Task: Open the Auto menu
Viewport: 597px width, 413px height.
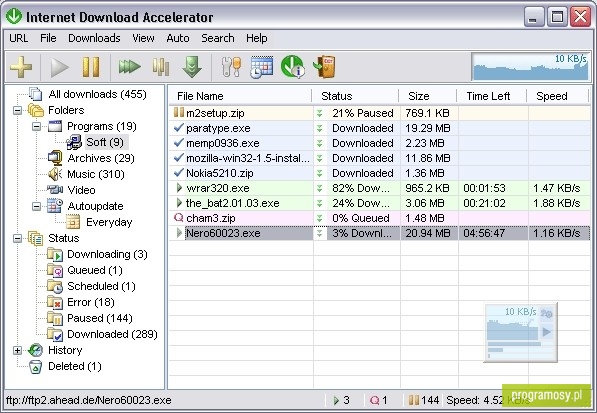Action: point(178,38)
